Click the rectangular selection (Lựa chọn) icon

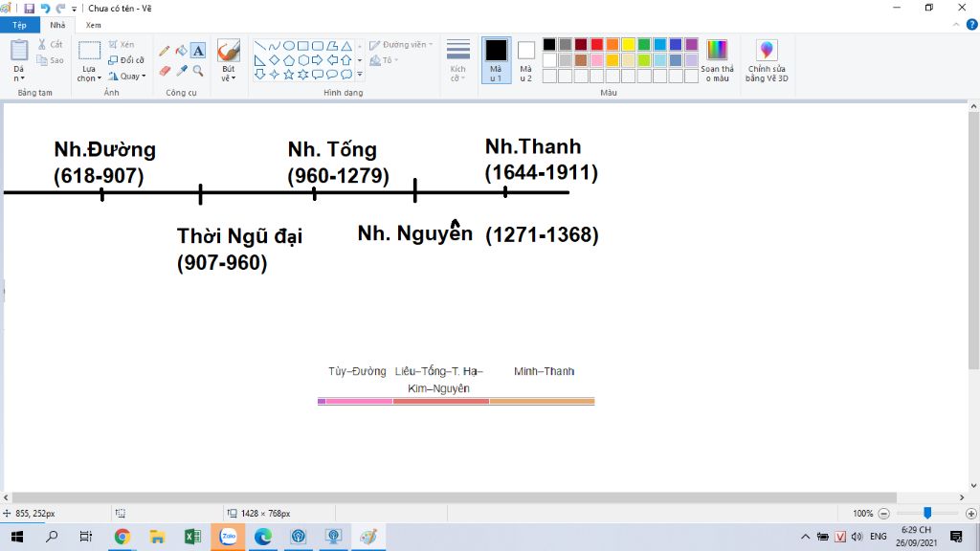tap(89, 50)
